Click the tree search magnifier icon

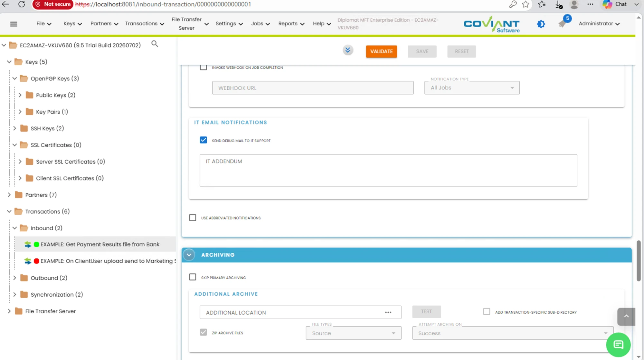pos(155,44)
